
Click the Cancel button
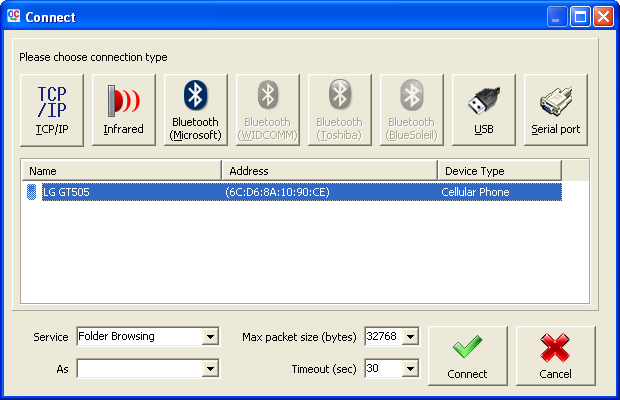(555, 355)
